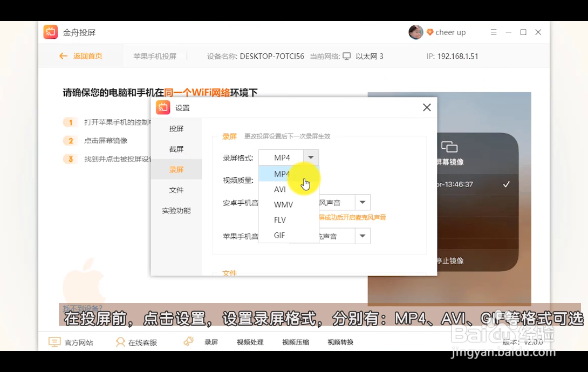Click the 以太网 3 network name
The width and height of the screenshot is (588, 372).
pos(370,56)
